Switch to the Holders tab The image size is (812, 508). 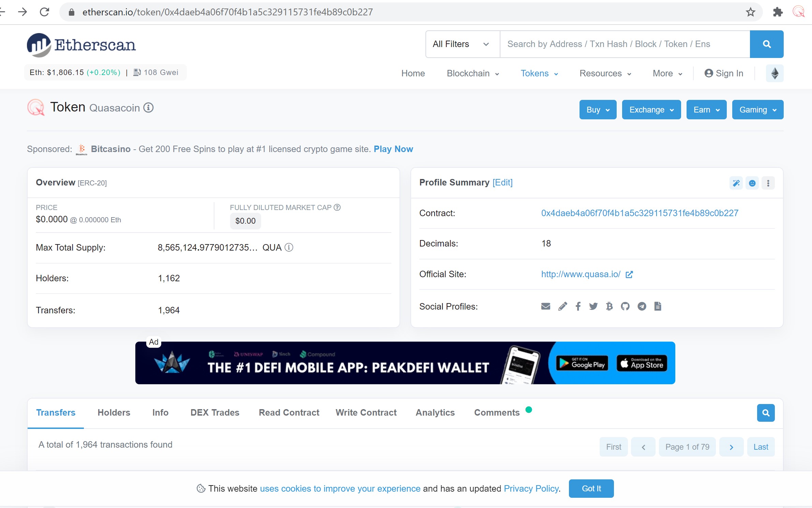point(114,413)
